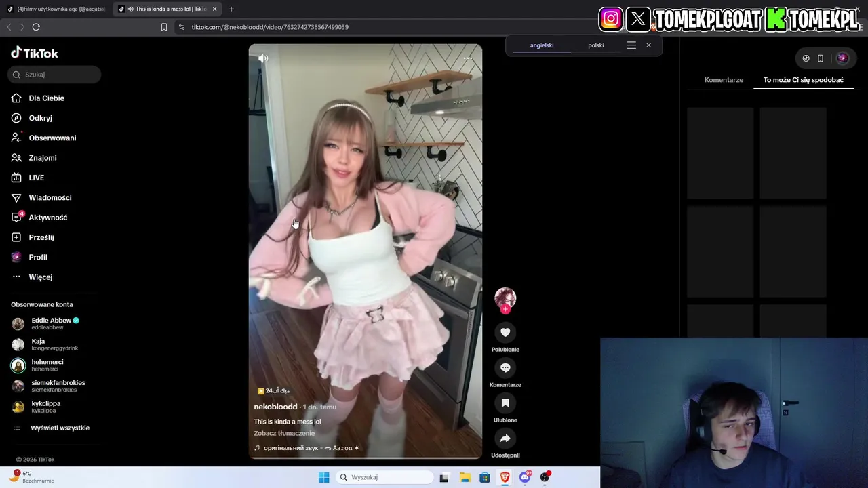Expand Wyświetl wszystkie followed accounts
This screenshot has height=488, width=868.
tap(52, 428)
